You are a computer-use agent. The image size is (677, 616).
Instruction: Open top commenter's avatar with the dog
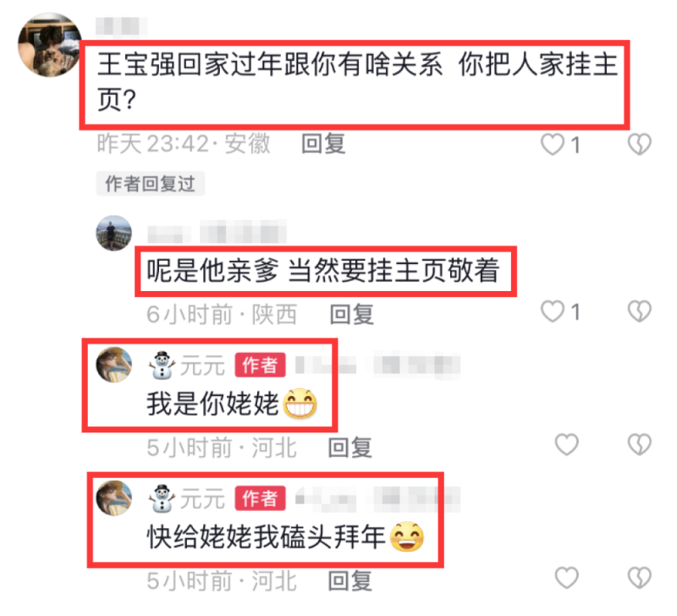coord(49,45)
